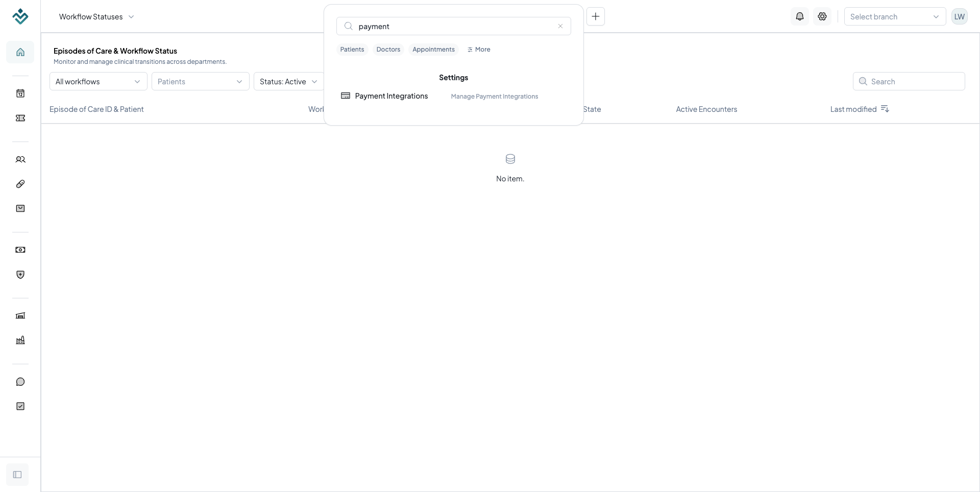This screenshot has height=492, width=980.
Task: Toggle the sidebar collapse panel icon
Action: (x=17, y=475)
